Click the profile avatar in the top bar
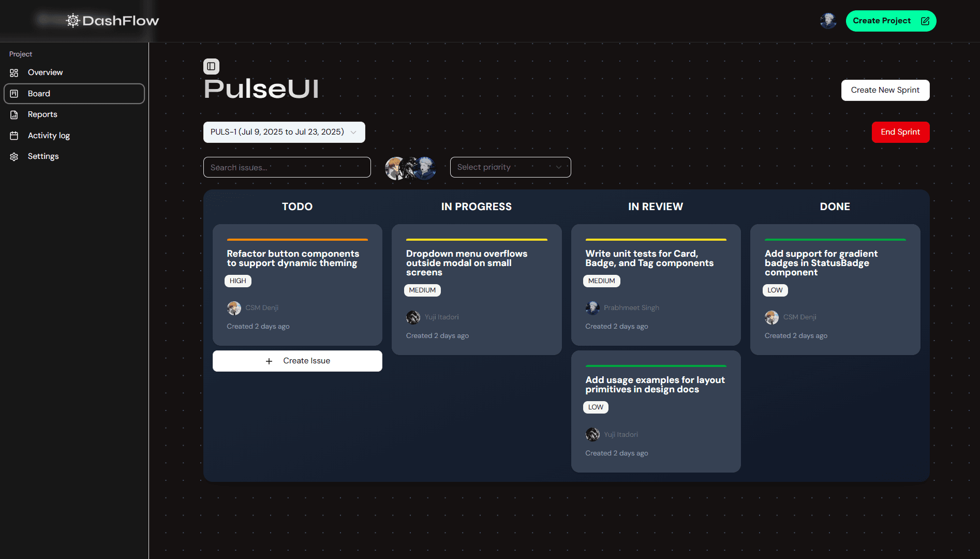 pyautogui.click(x=828, y=21)
